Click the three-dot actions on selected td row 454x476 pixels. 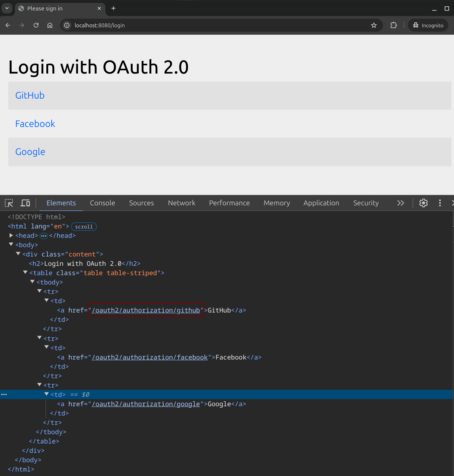[4, 395]
